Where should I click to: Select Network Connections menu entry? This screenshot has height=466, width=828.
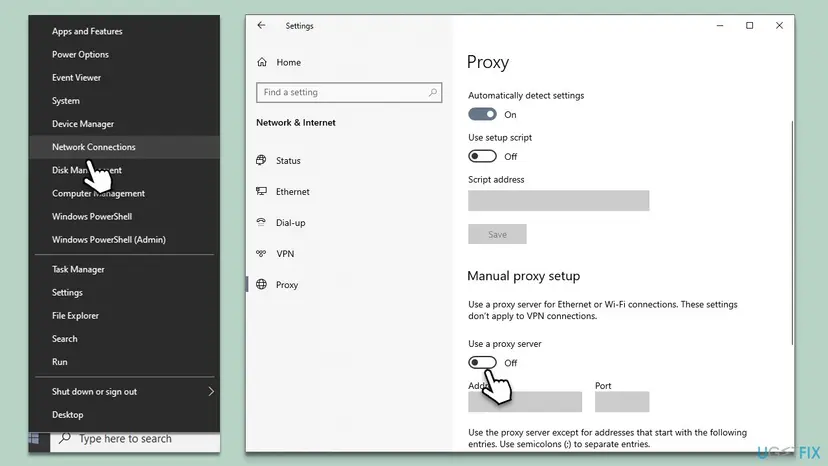[x=125, y=147]
